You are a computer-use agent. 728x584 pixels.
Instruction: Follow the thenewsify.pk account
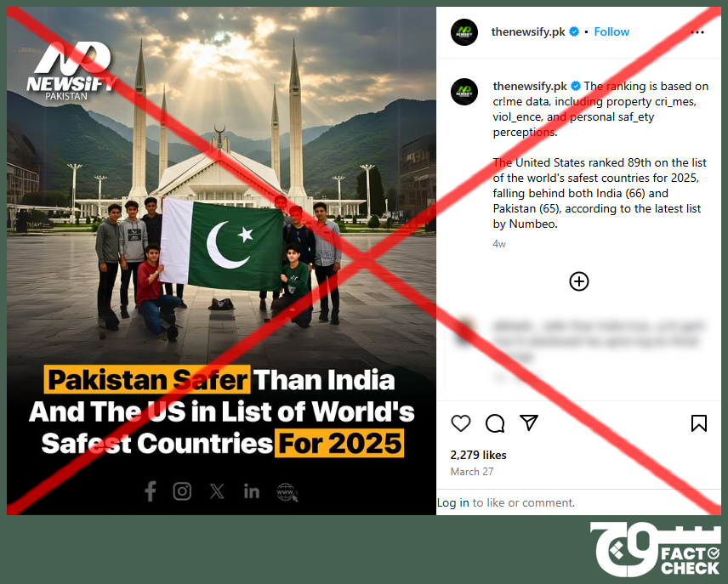pyautogui.click(x=611, y=31)
